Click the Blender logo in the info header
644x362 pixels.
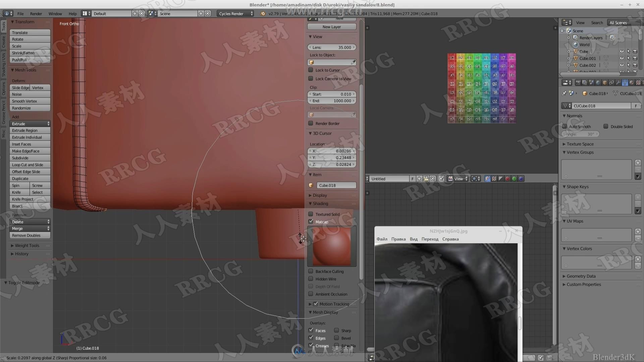(263, 14)
